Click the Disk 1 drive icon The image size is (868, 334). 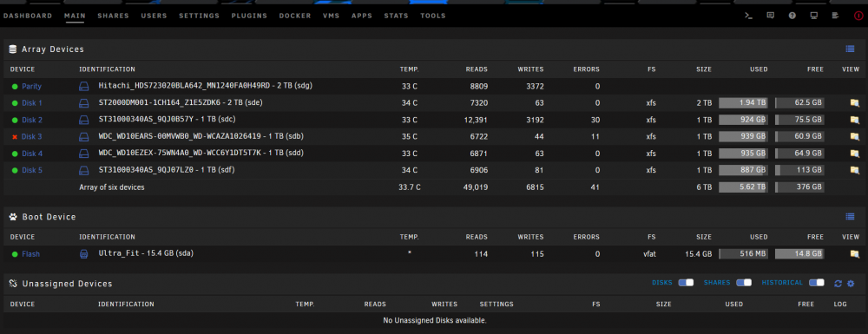[x=83, y=103]
